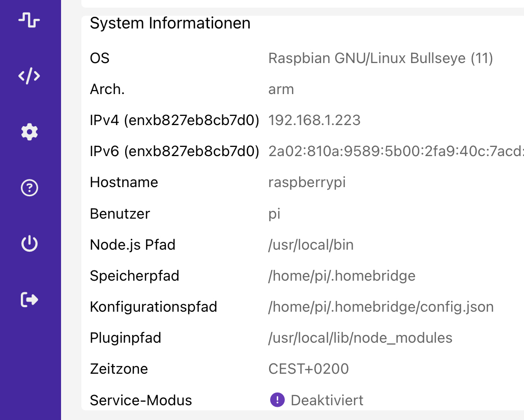The height and width of the screenshot is (420, 524).
Task: Click the config.json configuration path
Action: [381, 307]
